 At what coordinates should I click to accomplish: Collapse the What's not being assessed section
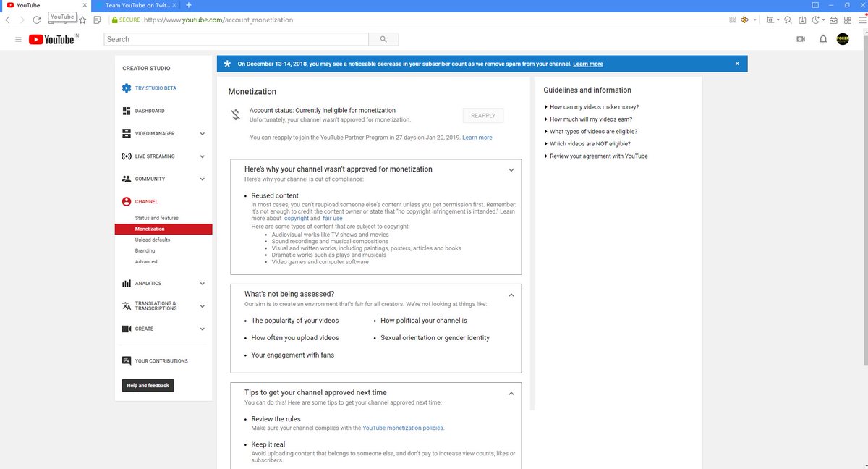(x=511, y=295)
